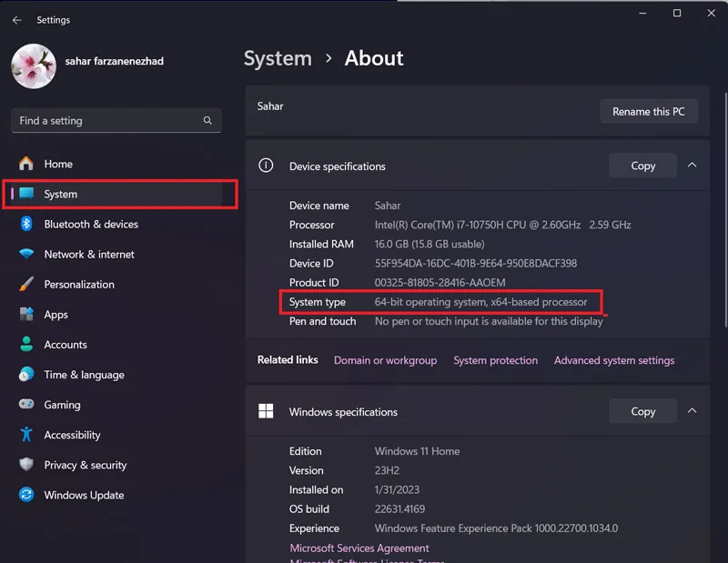This screenshot has height=563, width=728.
Task: Click the Network wifi icon
Action: 26,254
